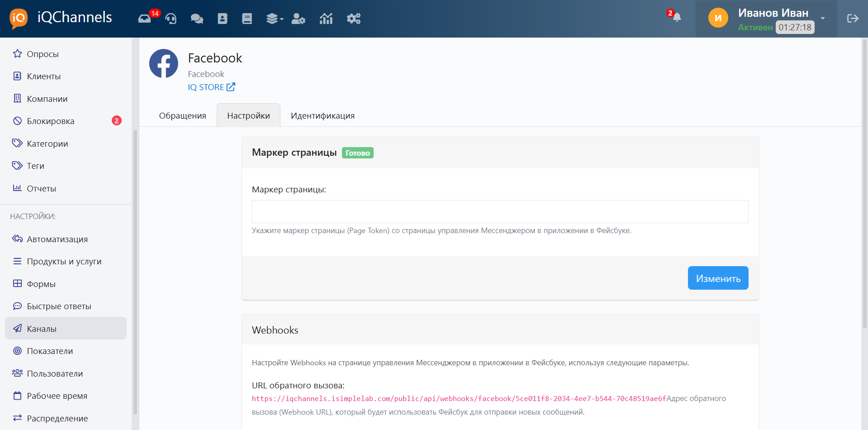Click the orange user avatar
This screenshot has width=868, height=430.
pos(718,18)
